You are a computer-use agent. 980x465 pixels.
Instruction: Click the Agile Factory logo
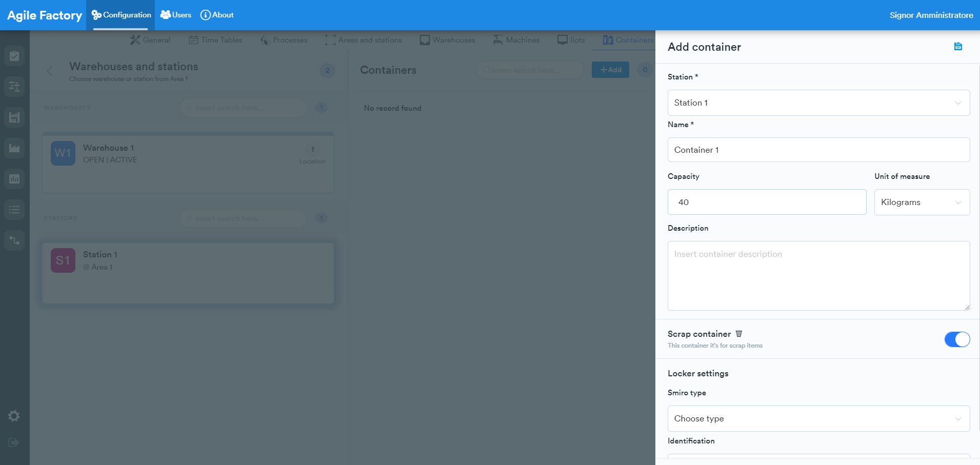pyautogui.click(x=45, y=15)
